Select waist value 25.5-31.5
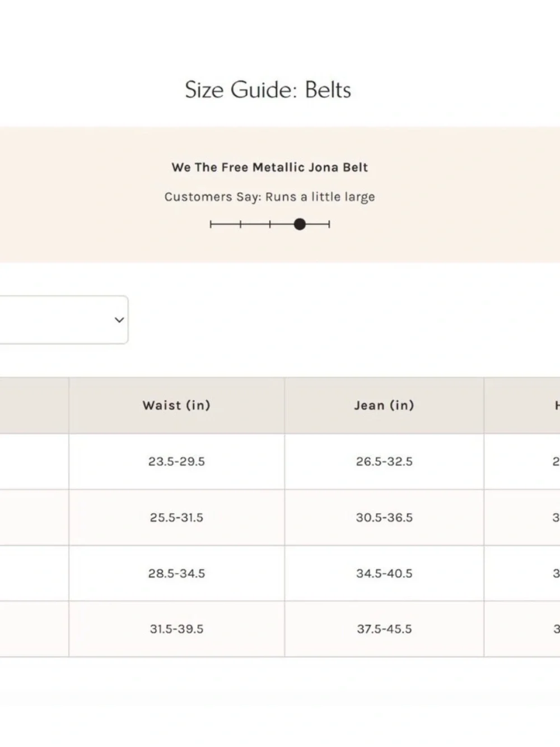 pyautogui.click(x=176, y=517)
